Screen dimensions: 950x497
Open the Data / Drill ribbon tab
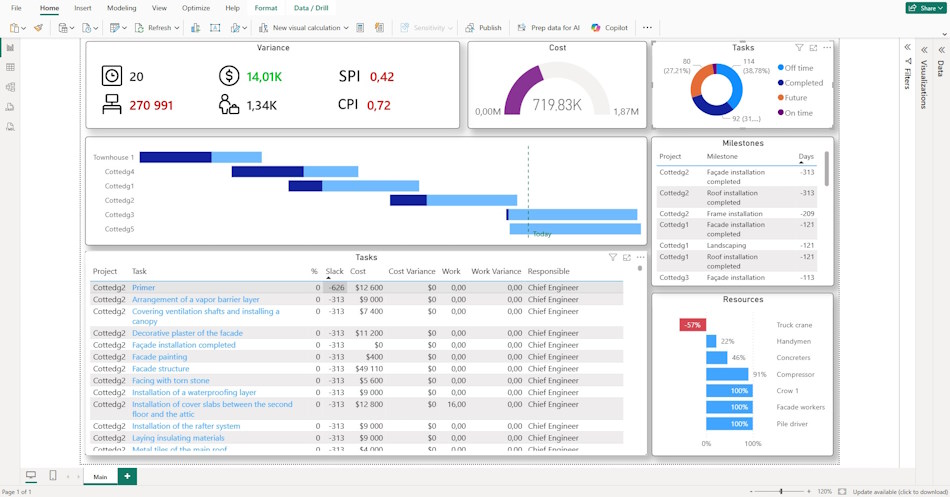pos(311,8)
